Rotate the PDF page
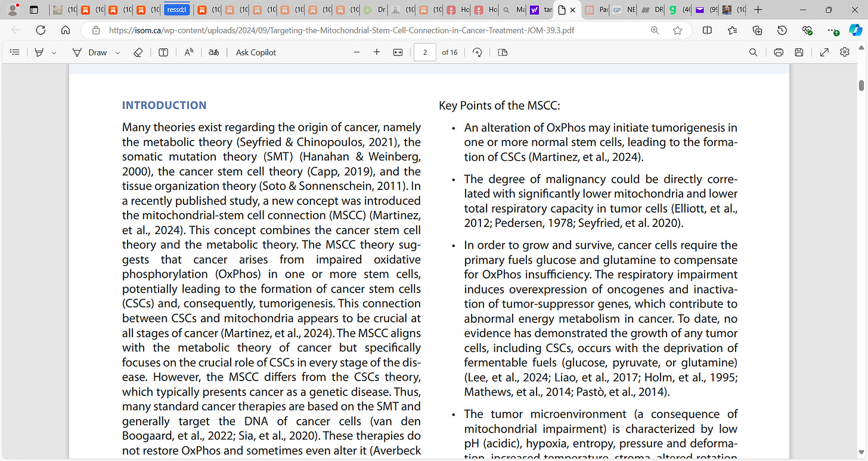The width and height of the screenshot is (868, 461). point(478,52)
